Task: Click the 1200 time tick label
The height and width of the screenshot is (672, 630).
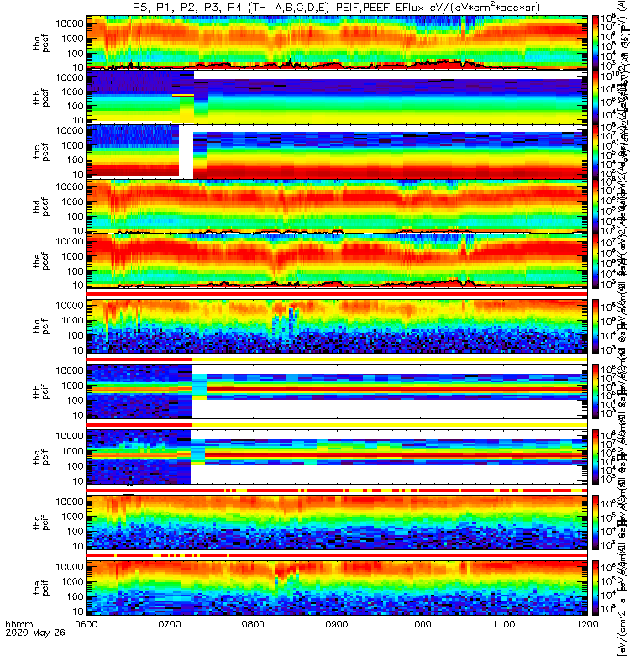Action: click(x=587, y=624)
